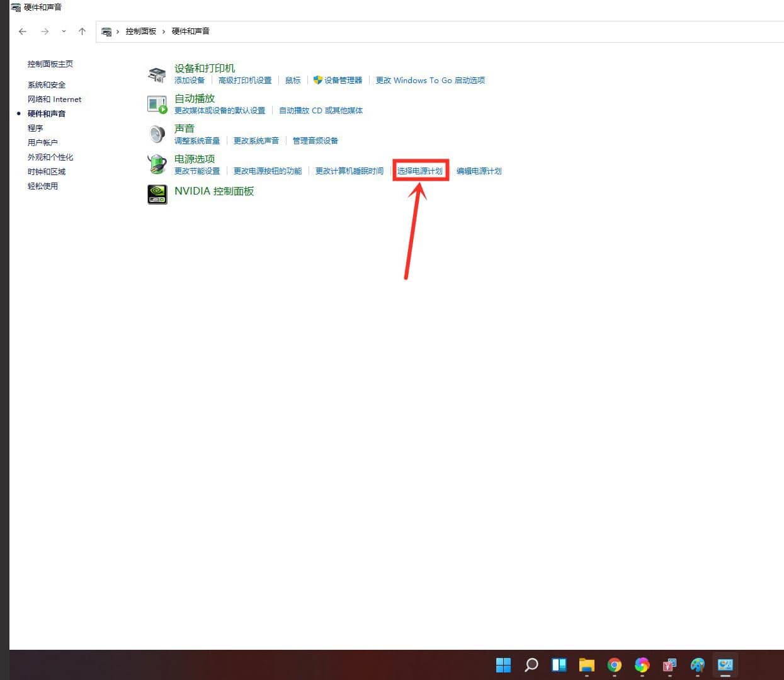
Task: Open File Explorer from the taskbar
Action: [586, 665]
